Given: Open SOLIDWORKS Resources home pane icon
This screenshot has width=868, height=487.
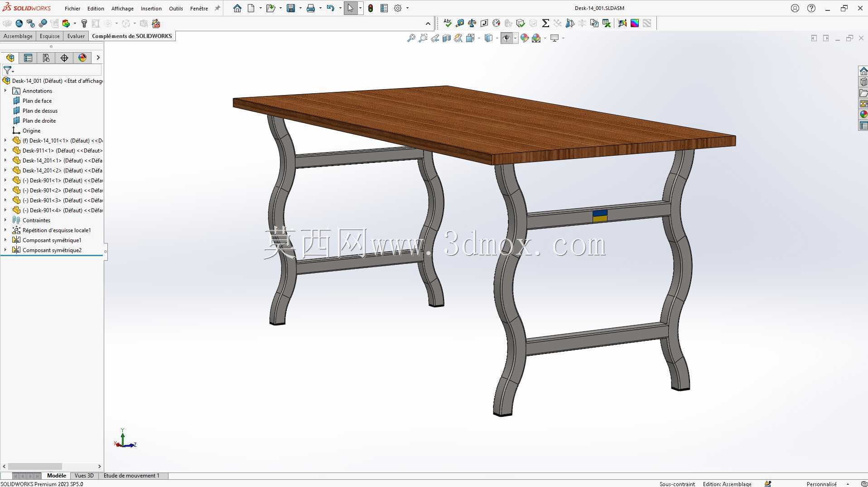Looking at the screenshot, I should pos(863,71).
